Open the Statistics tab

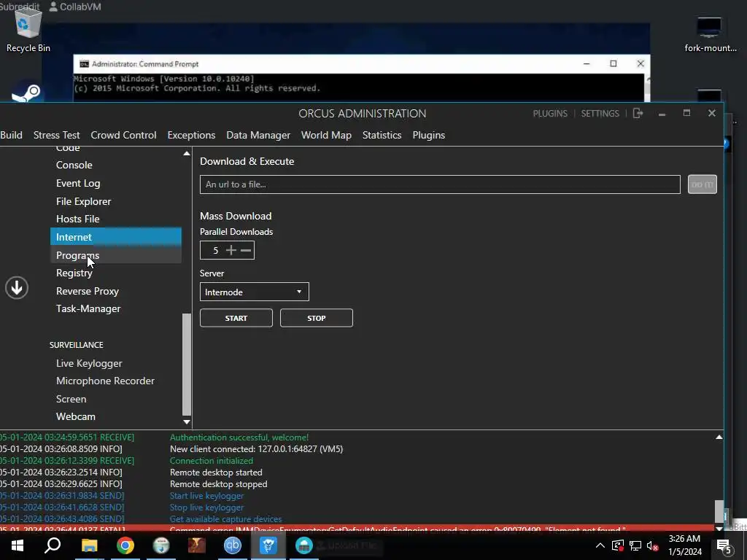pyautogui.click(x=382, y=135)
